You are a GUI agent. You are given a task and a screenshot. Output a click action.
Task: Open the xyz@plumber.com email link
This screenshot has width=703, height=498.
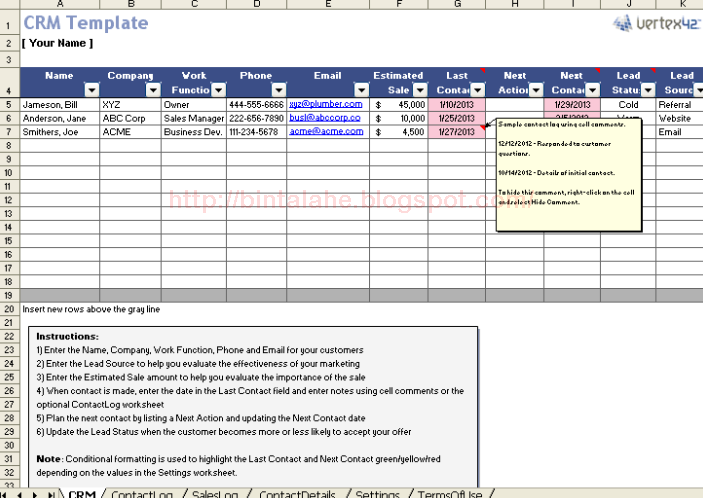tap(325, 104)
